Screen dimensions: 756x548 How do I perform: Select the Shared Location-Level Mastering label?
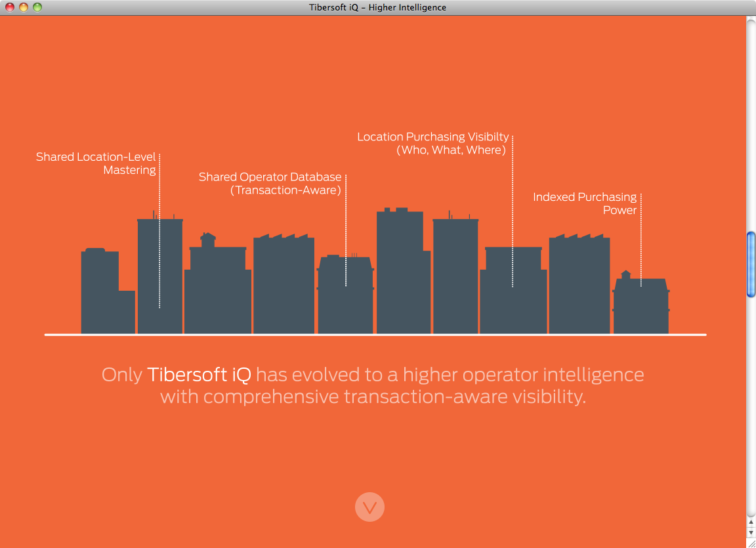point(96,163)
